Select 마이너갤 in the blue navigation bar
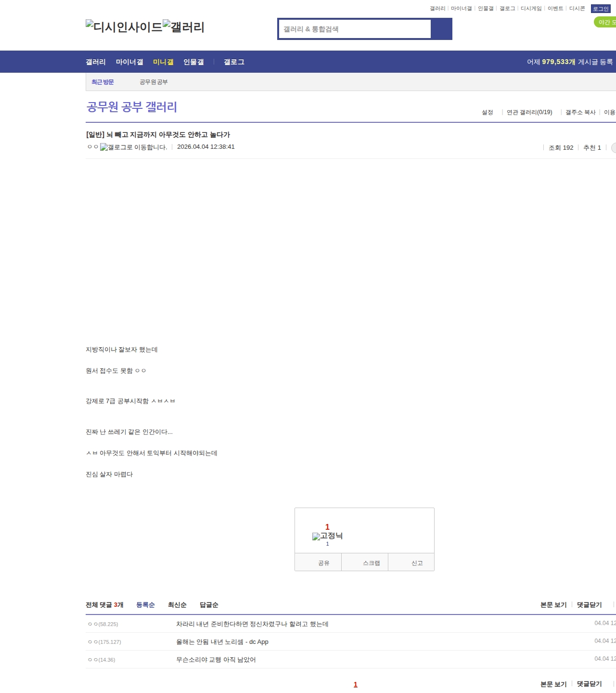This screenshot has height=693, width=616. [x=129, y=62]
